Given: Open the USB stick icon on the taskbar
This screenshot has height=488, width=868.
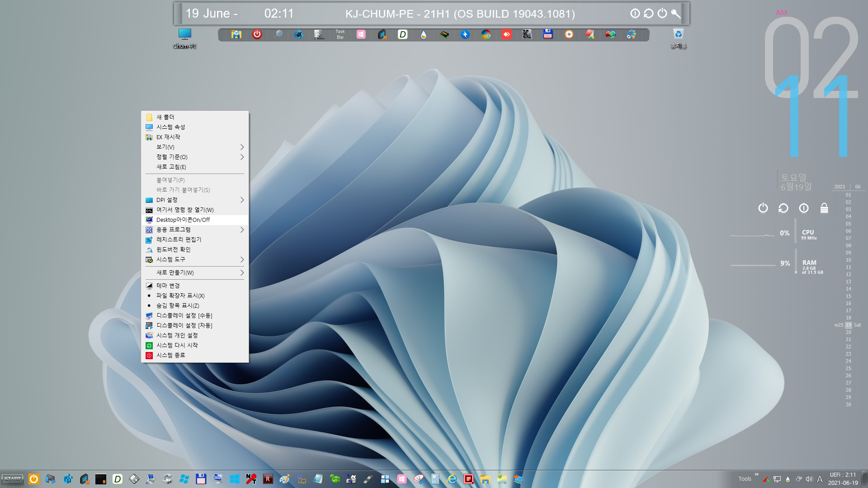Looking at the screenshot, I should 368,479.
